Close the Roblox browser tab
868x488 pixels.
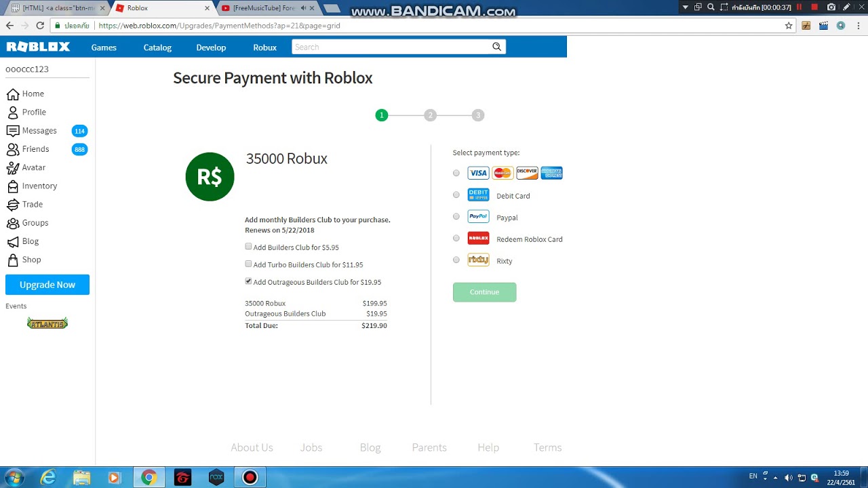click(207, 8)
